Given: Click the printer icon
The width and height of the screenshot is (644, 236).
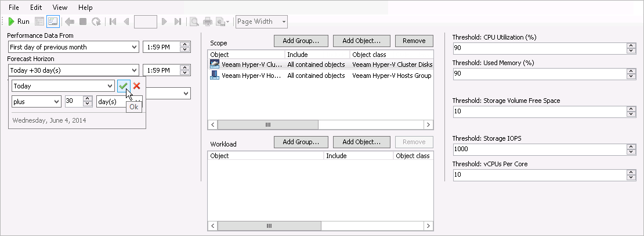Looking at the screenshot, I should pos(208,22).
